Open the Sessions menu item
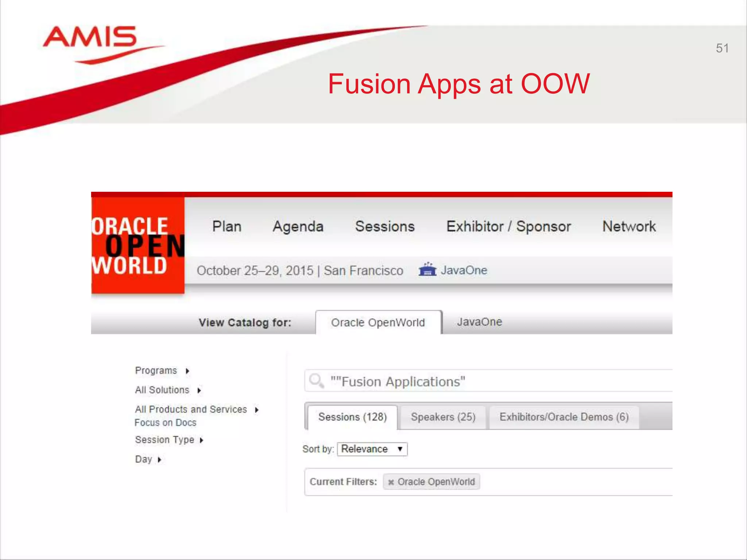The width and height of the screenshot is (747, 560). tap(385, 226)
